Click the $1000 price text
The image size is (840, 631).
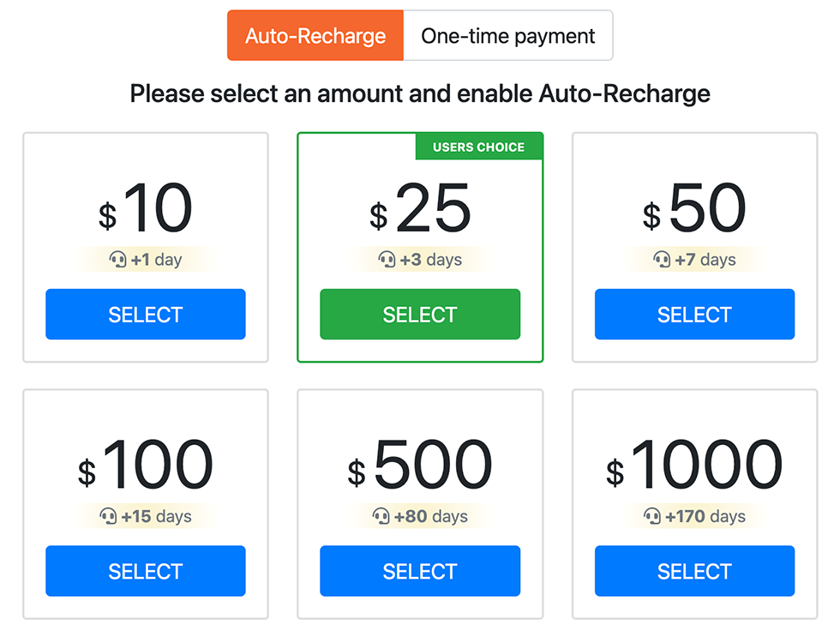[694, 465]
